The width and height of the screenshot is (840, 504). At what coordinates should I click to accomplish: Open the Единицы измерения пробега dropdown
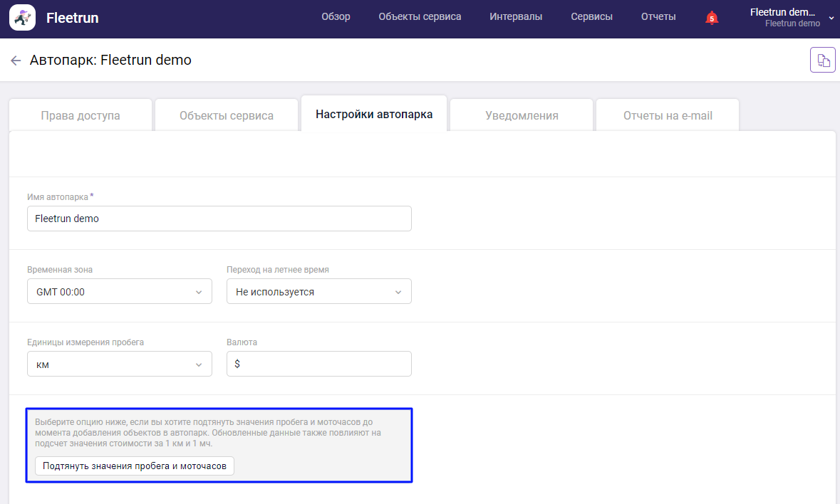point(119,364)
